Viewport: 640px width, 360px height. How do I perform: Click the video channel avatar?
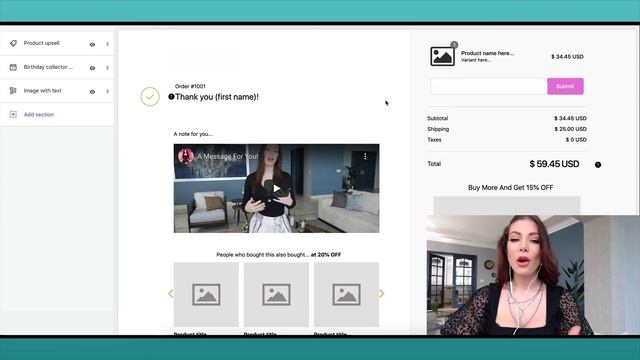click(186, 156)
